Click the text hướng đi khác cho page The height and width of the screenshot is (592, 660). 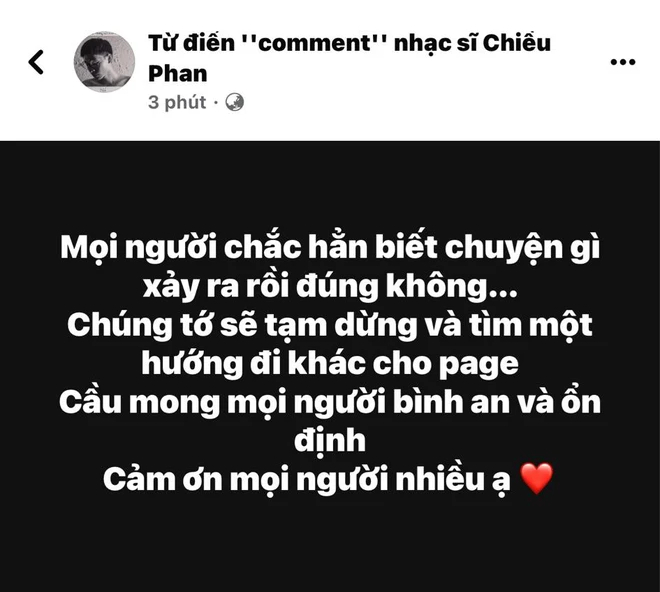point(330,364)
